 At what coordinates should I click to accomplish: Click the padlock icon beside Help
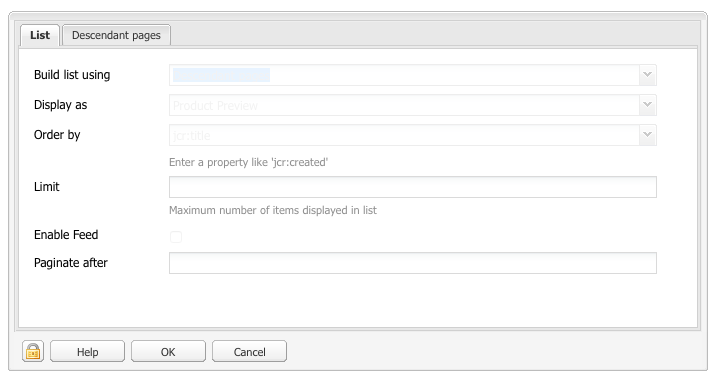[33, 351]
